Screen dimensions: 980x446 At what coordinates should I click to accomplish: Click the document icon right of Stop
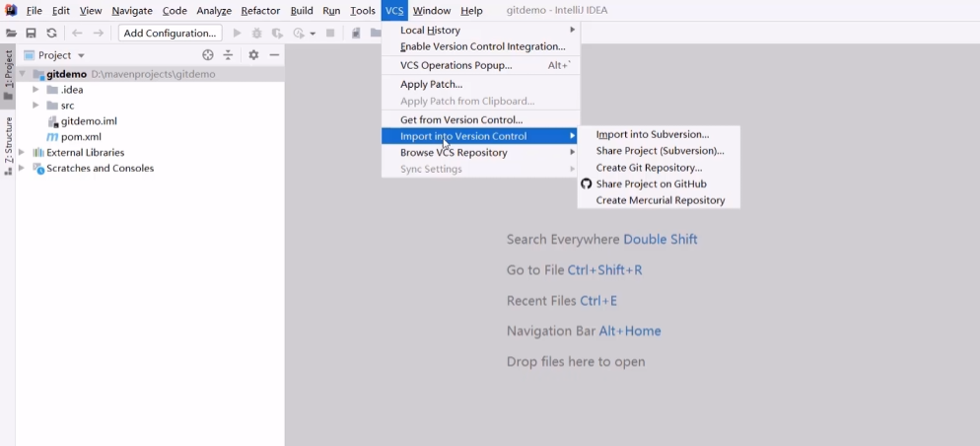click(x=356, y=34)
